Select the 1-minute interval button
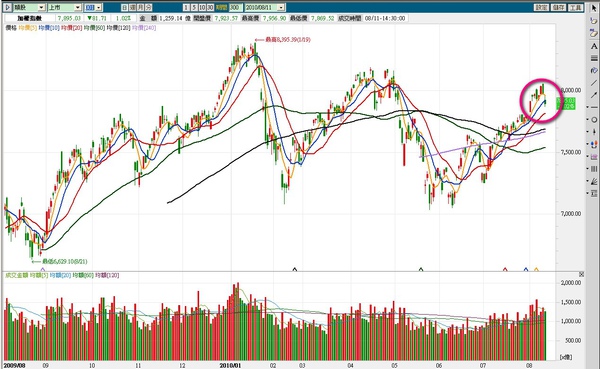 coord(186,7)
